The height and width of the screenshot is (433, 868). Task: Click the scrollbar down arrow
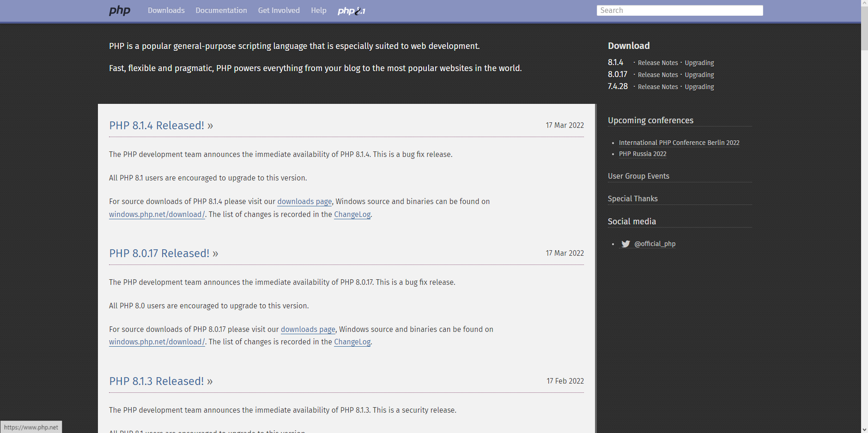[x=864, y=429]
